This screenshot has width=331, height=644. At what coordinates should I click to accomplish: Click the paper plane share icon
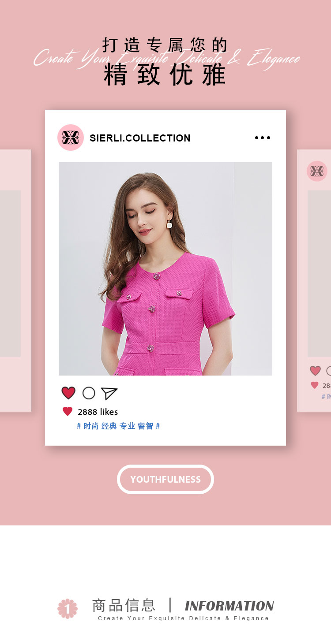[x=109, y=393]
